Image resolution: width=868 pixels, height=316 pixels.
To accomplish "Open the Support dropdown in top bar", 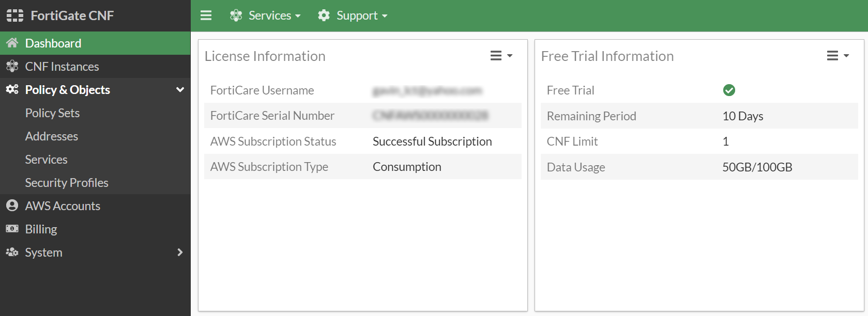I will coord(353,15).
